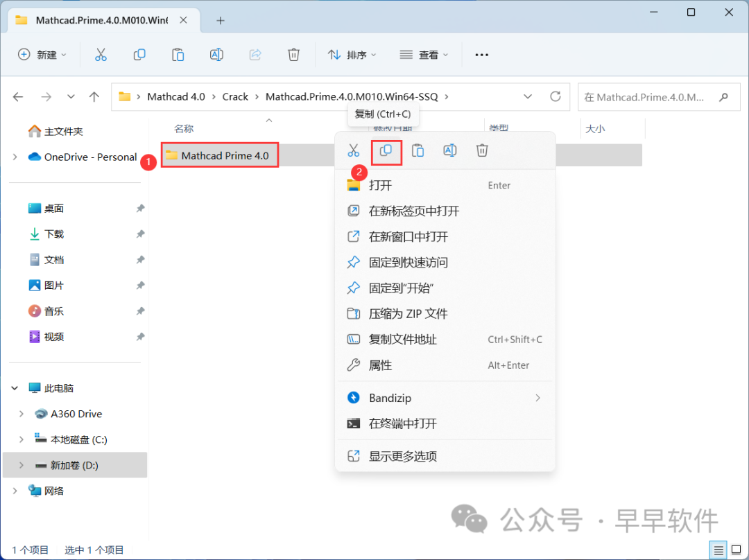Expand 本地磁盘 (C:) tree node
This screenshot has width=749, height=560.
tap(21, 439)
